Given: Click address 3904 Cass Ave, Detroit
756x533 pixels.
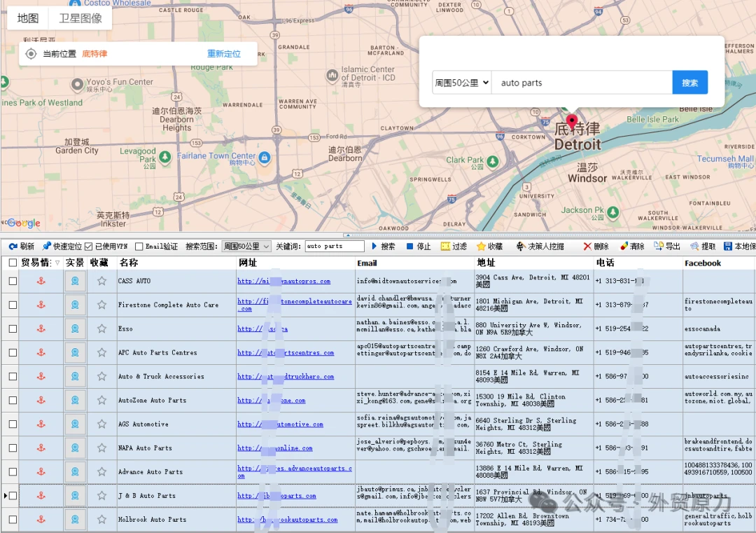Looking at the screenshot, I should click(532, 281).
